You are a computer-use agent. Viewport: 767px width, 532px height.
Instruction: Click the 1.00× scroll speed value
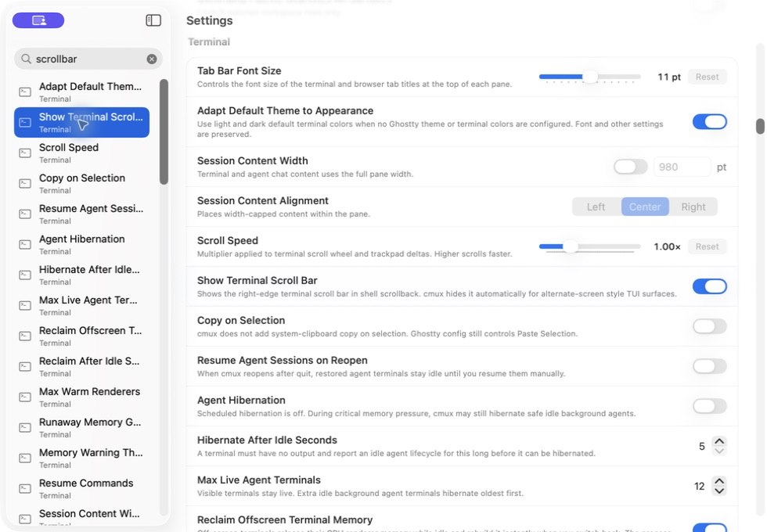pyautogui.click(x=667, y=246)
